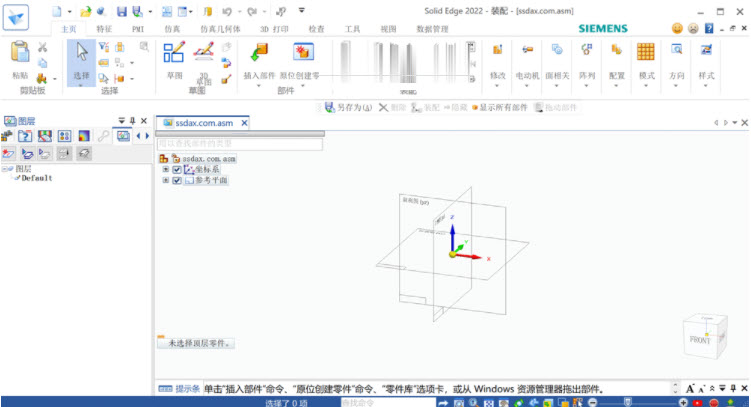The height and width of the screenshot is (407, 751).
Task: Expand the 参考平面 tree node
Action: pos(166,181)
